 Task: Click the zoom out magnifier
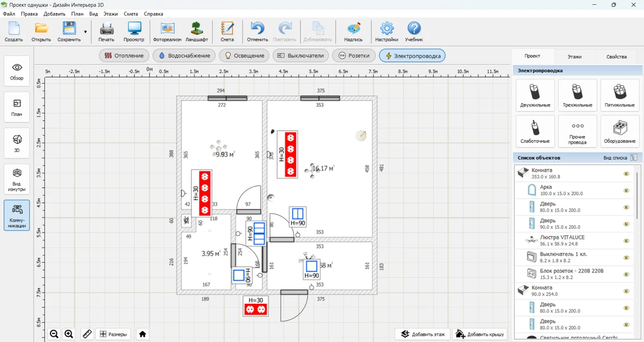(x=54, y=334)
